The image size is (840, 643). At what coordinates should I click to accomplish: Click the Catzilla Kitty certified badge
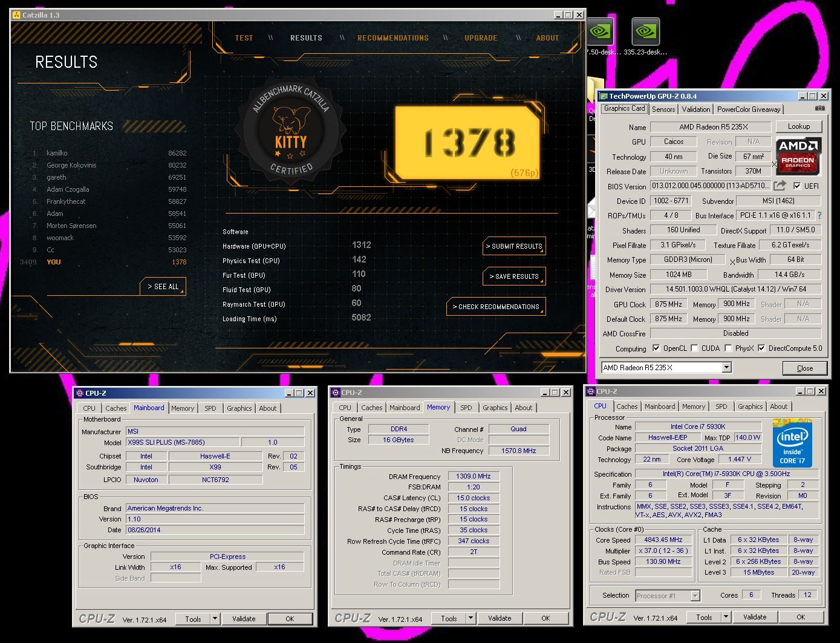tap(291, 131)
